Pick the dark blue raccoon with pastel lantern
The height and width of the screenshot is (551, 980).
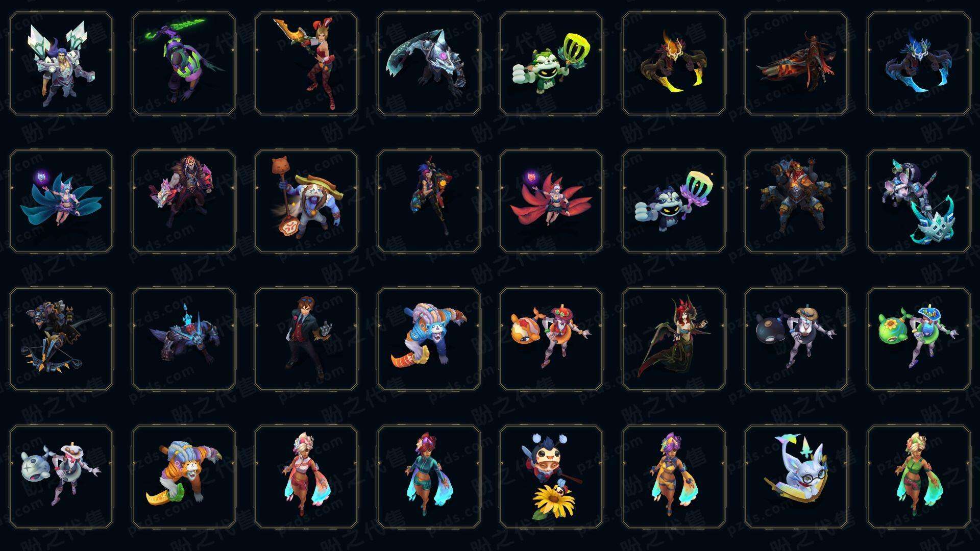point(674,201)
